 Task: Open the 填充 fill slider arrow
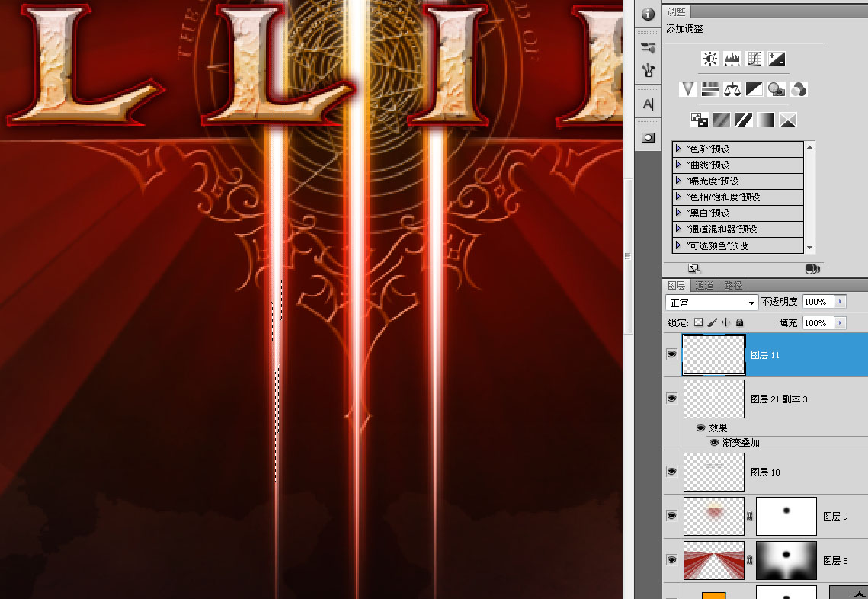click(x=841, y=323)
